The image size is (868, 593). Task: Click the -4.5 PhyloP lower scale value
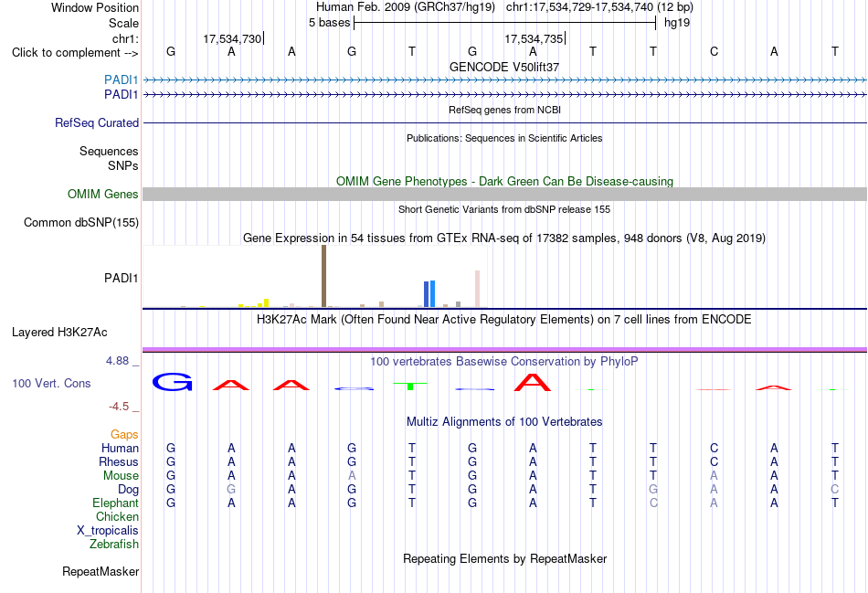[x=119, y=407]
